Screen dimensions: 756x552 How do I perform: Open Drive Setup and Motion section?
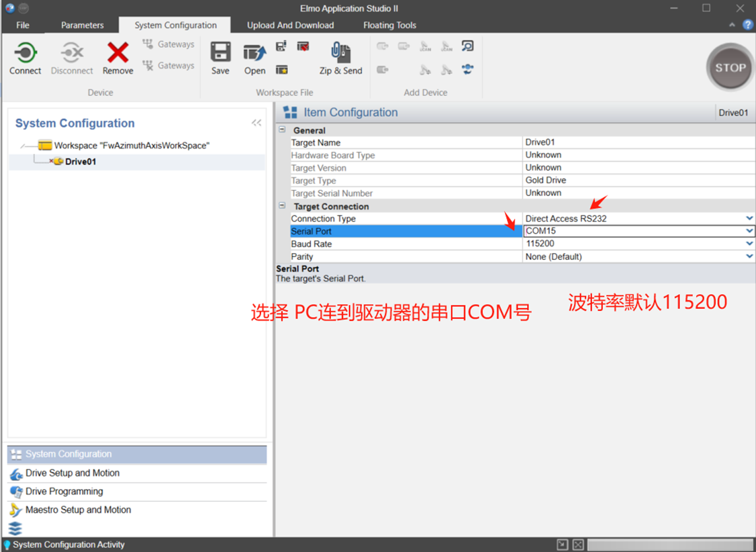137,473
